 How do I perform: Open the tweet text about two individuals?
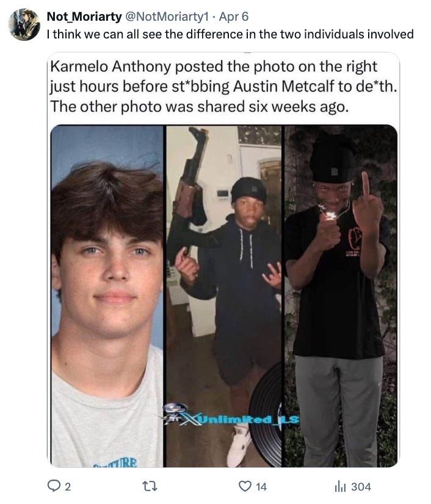point(230,34)
